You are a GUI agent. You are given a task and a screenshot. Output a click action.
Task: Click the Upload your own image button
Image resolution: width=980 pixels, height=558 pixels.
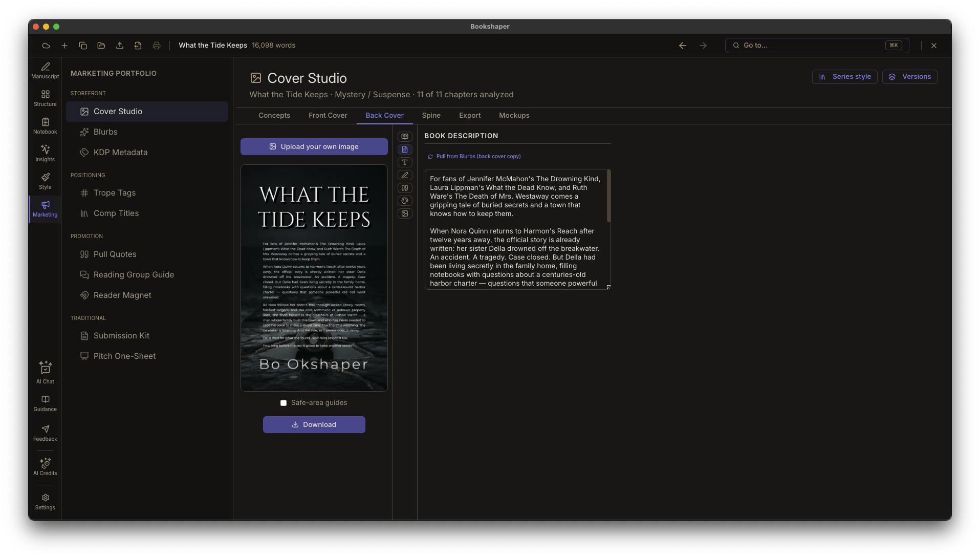coord(314,146)
